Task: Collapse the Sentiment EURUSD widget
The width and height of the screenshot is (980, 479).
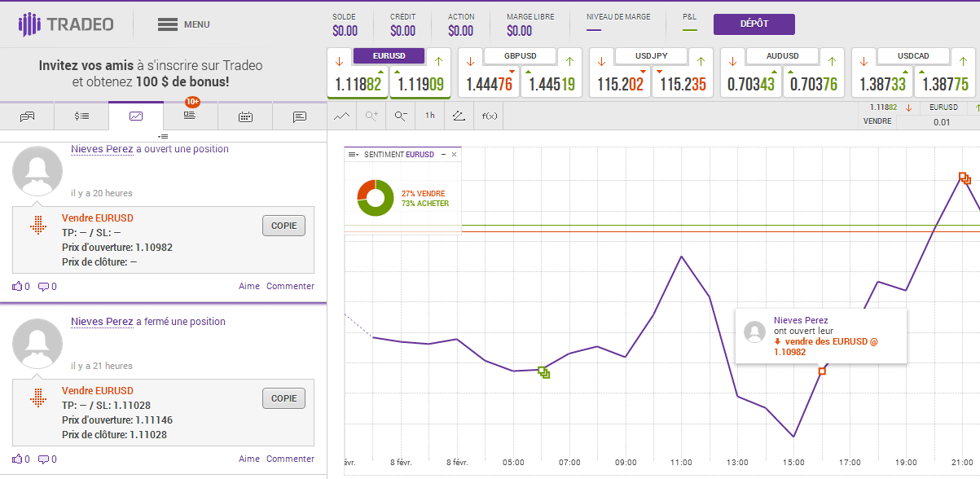Action: [443, 154]
